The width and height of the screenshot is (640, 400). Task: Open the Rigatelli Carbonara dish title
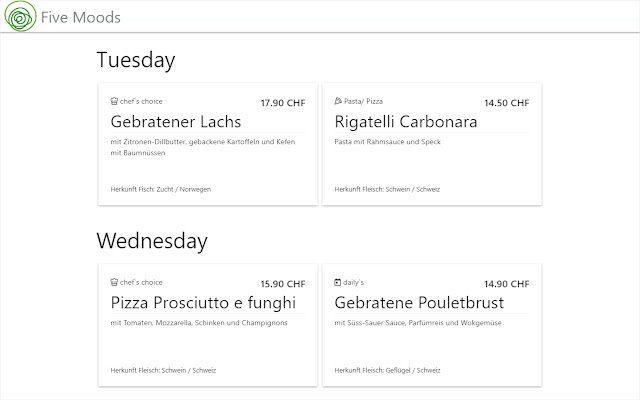click(x=406, y=122)
